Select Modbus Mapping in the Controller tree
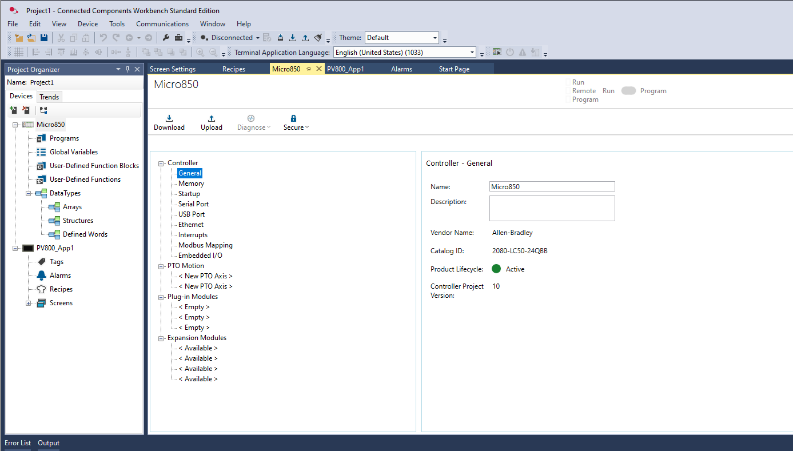The width and height of the screenshot is (793, 451). pyautogui.click(x=205, y=245)
